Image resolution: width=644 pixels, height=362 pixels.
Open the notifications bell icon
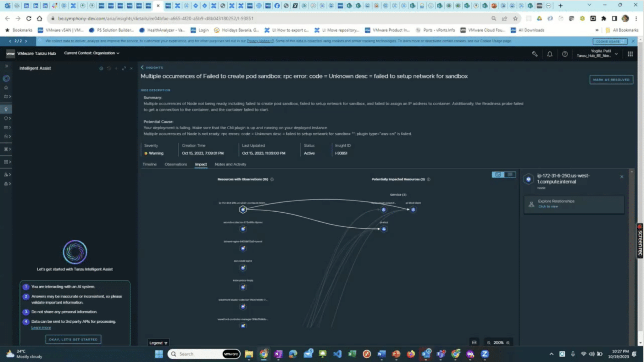point(550,54)
